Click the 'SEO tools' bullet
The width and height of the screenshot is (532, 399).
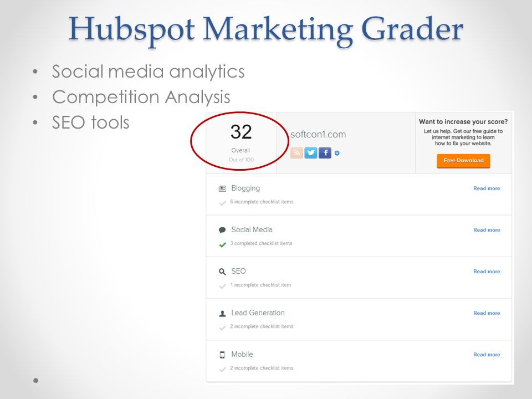point(90,122)
